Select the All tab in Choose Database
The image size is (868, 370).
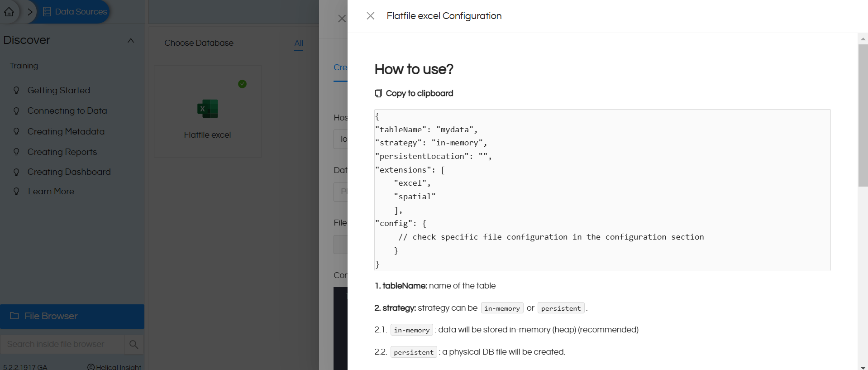coord(299,43)
